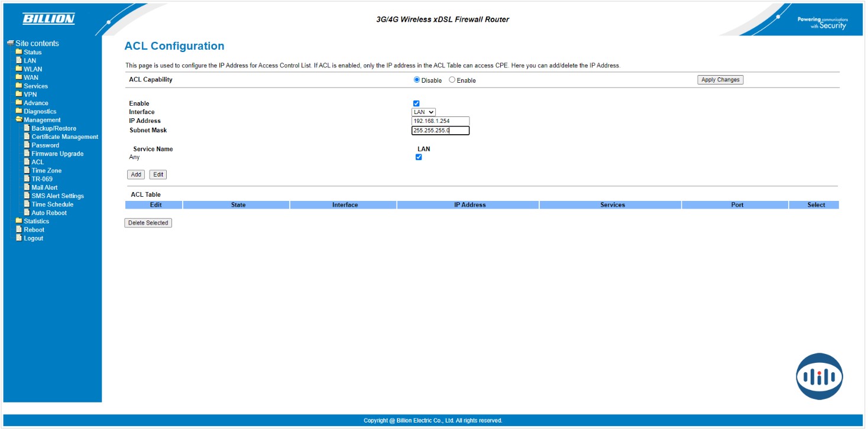Click the Firmware Upgrade page icon
This screenshot has height=429, width=868.
tap(27, 154)
